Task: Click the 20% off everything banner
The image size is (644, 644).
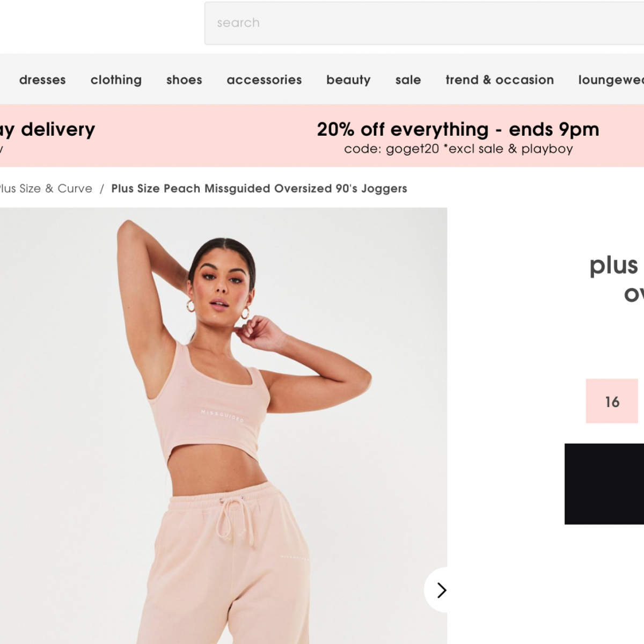Action: click(x=458, y=129)
